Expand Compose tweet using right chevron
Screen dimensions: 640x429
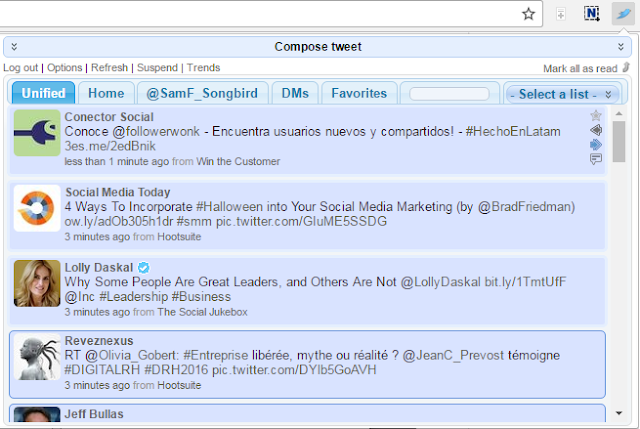coord(621,47)
